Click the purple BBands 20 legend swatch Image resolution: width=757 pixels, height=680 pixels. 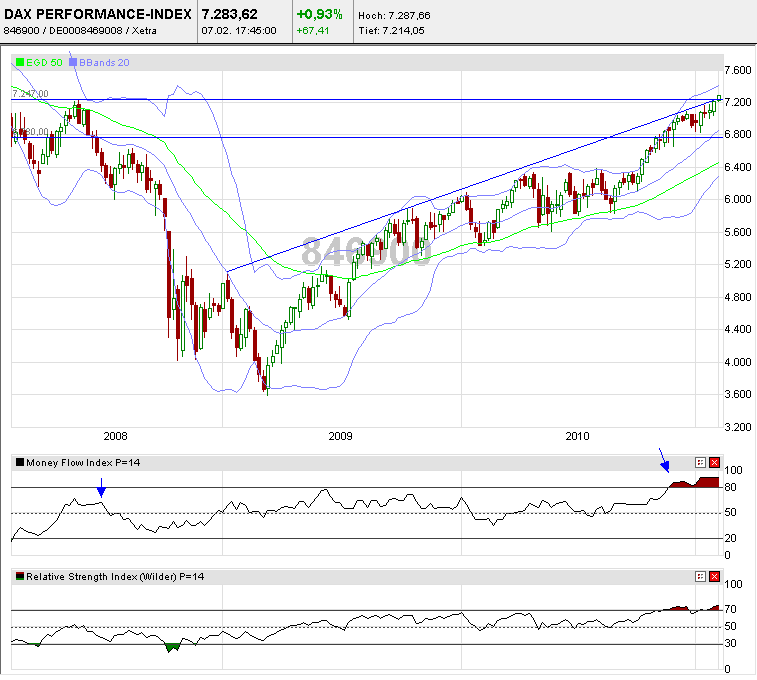tap(73, 62)
